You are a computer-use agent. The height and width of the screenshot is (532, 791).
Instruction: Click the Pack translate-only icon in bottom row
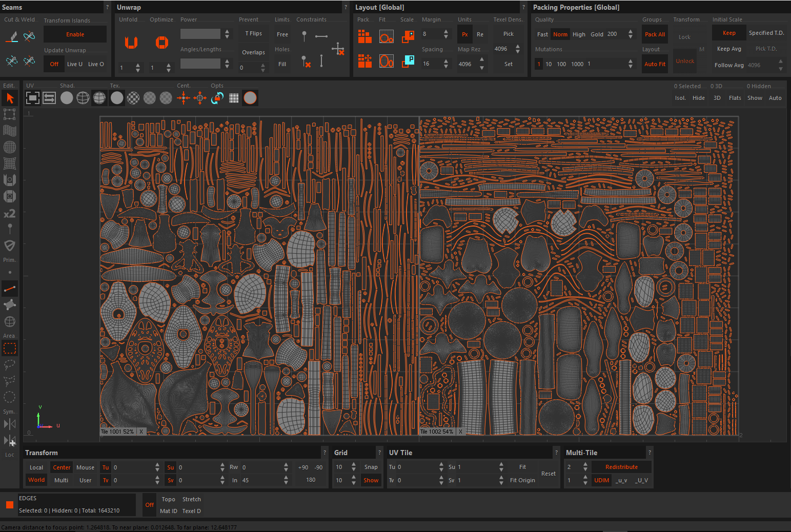(365, 61)
